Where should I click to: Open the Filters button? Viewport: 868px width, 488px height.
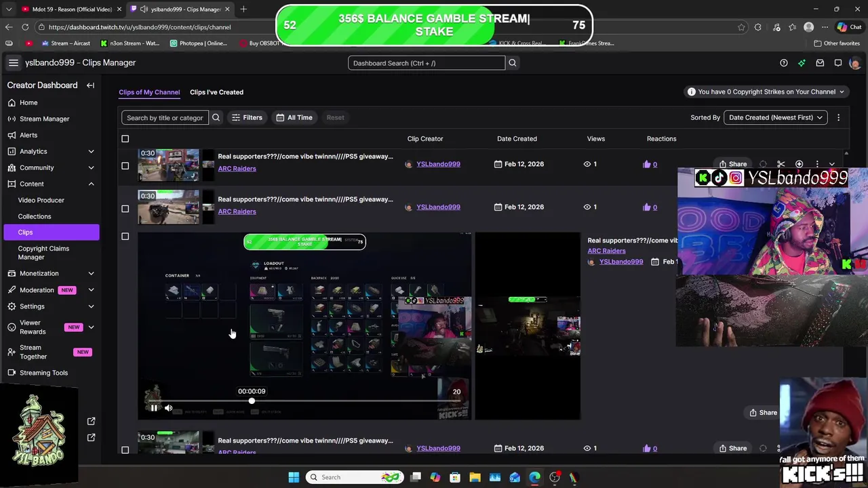coord(247,117)
